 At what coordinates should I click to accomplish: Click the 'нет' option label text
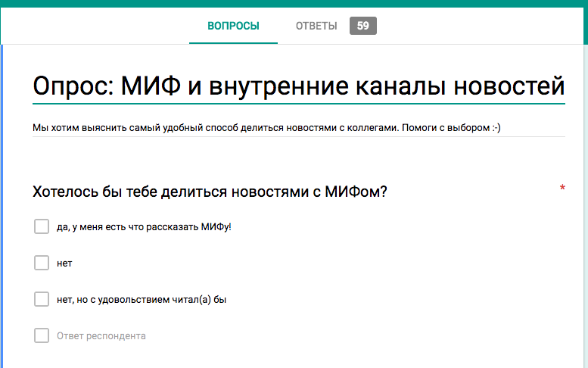[64, 264]
